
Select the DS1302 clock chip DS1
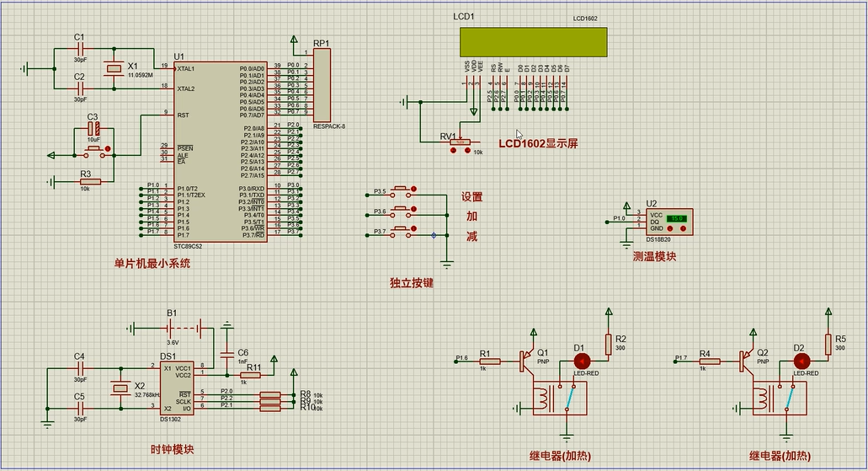177,388
